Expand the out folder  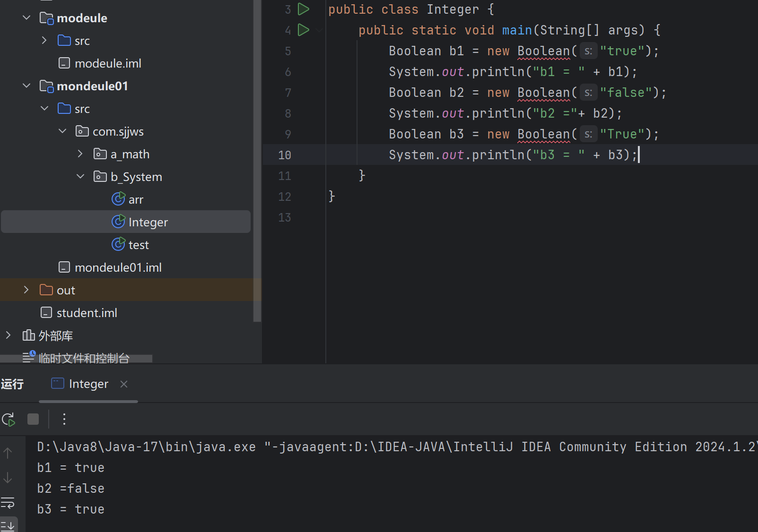pos(26,290)
